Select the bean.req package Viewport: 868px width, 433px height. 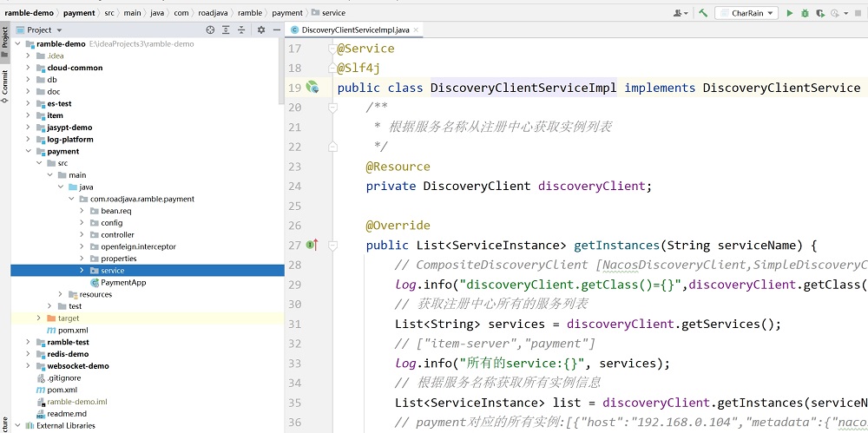[x=115, y=211]
